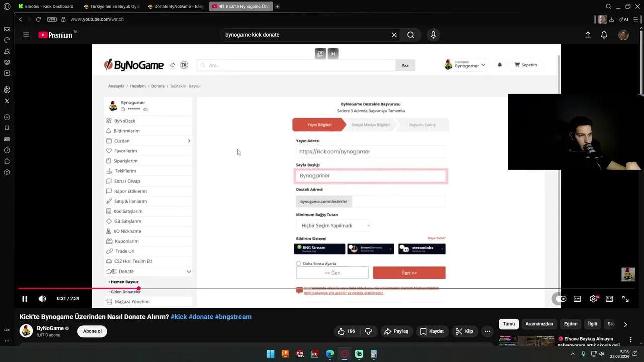
Task: Create a clip with Klip button
Action: [464, 331]
